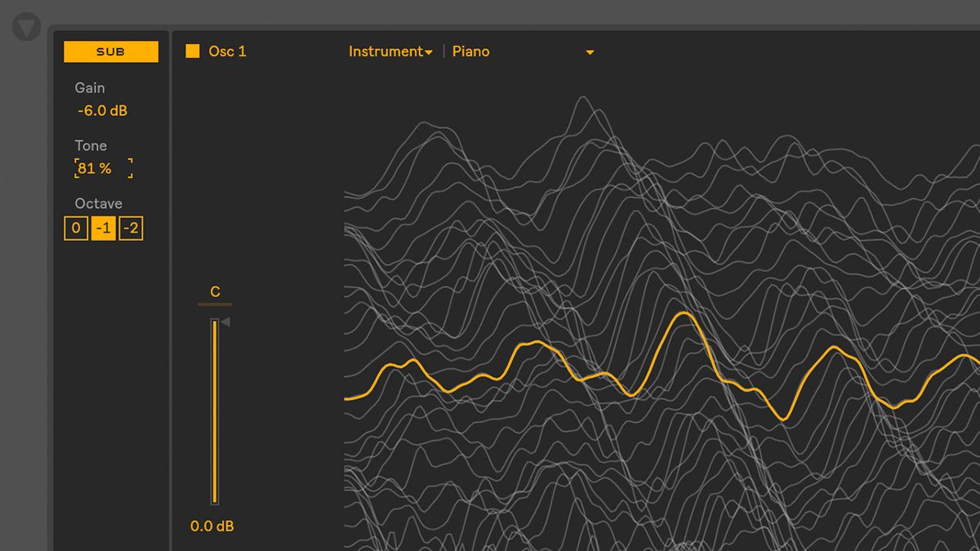The height and width of the screenshot is (551, 980).
Task: Enable the SUB oscillator section
Action: (x=110, y=51)
